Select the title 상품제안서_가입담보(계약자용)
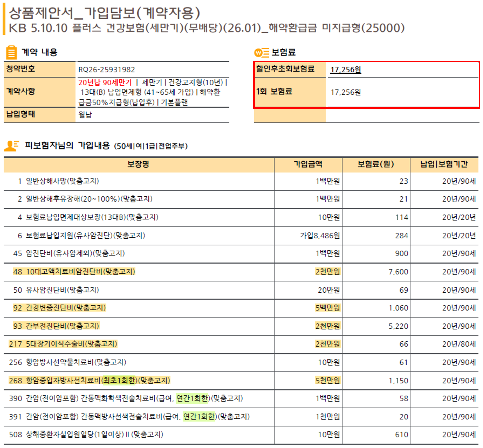 coord(104,13)
